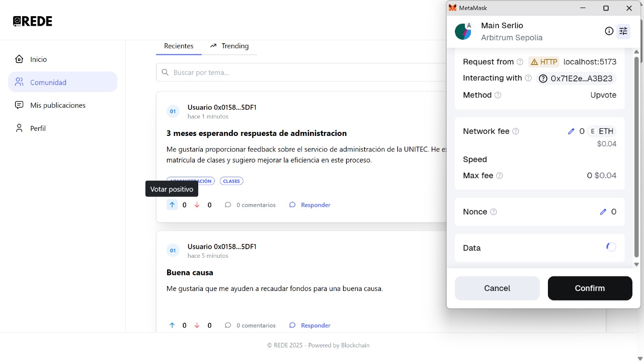Click contract address 0x71E2e...A3B23
644x362 pixels.
[576, 79]
